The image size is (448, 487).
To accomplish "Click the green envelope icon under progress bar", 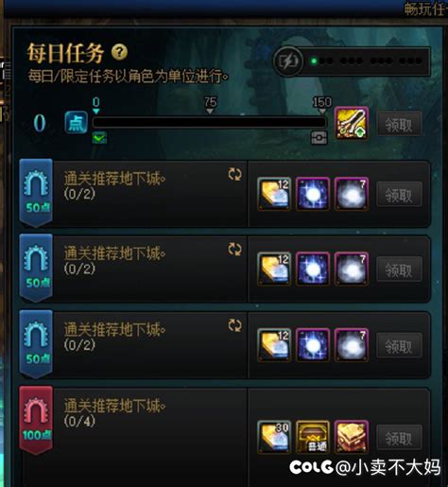I will (x=99, y=138).
